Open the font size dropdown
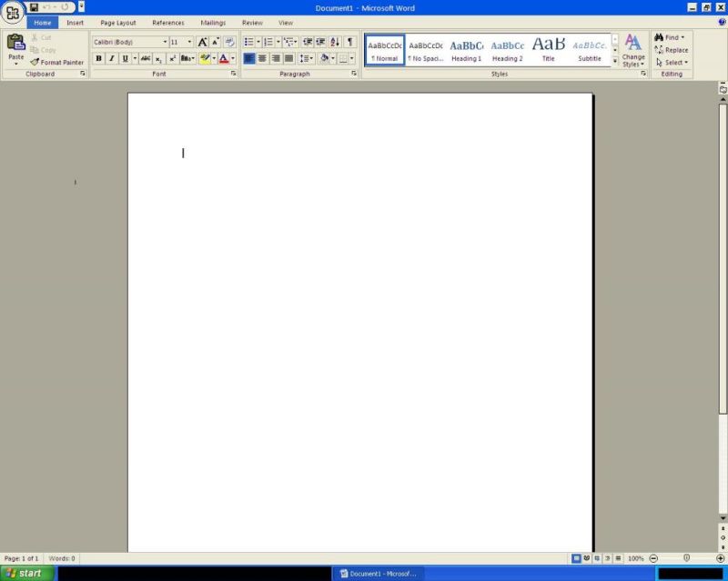Screen dimensions: 728x581 click(x=188, y=41)
